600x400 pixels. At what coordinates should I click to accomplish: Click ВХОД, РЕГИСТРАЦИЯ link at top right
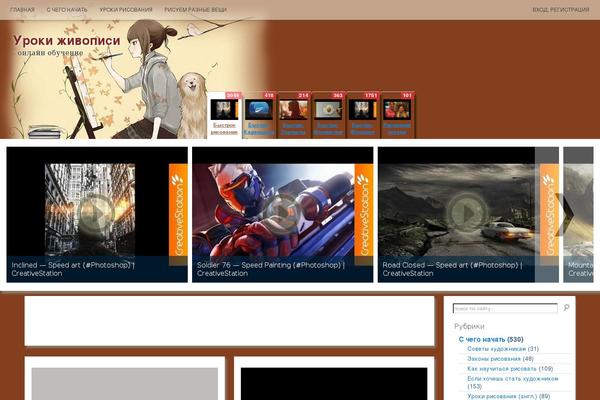tap(561, 10)
